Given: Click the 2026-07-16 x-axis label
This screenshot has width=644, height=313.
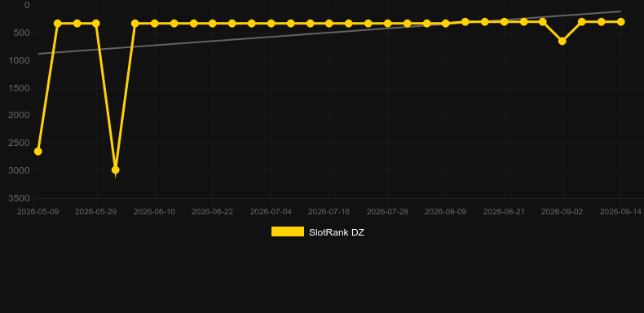Looking at the screenshot, I should (329, 212).
